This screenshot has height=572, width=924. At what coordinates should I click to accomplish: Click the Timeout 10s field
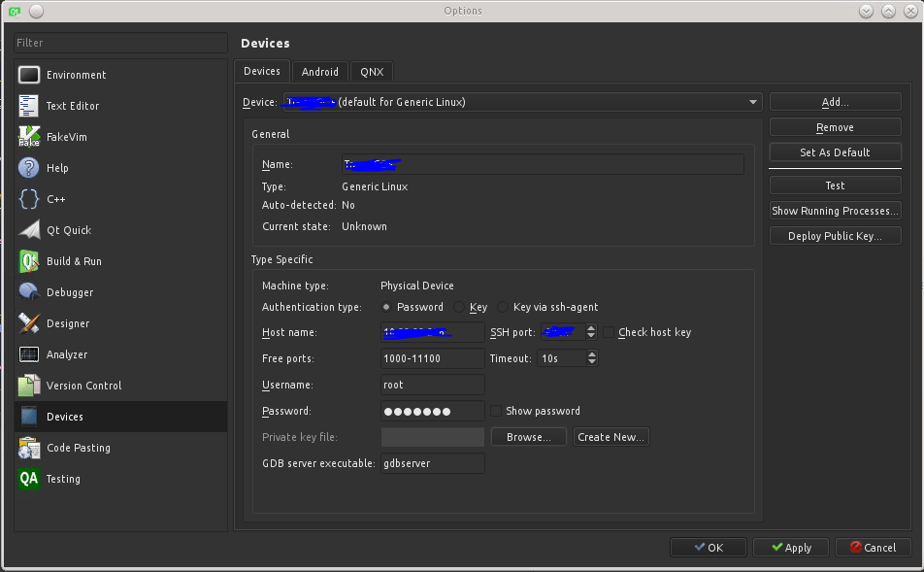point(562,358)
